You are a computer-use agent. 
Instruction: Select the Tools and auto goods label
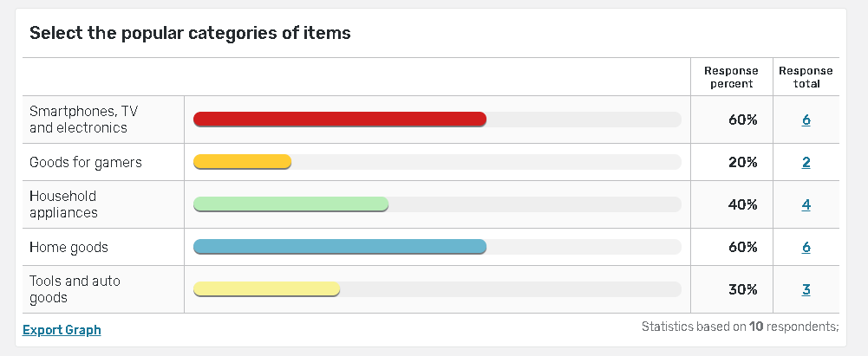click(x=75, y=289)
